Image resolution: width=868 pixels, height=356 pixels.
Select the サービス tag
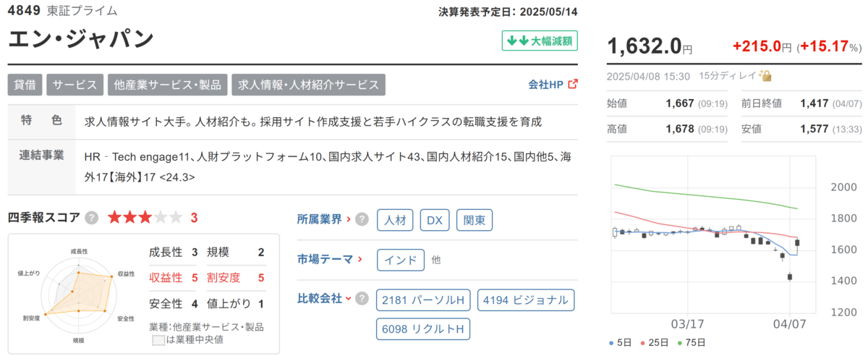76,85
